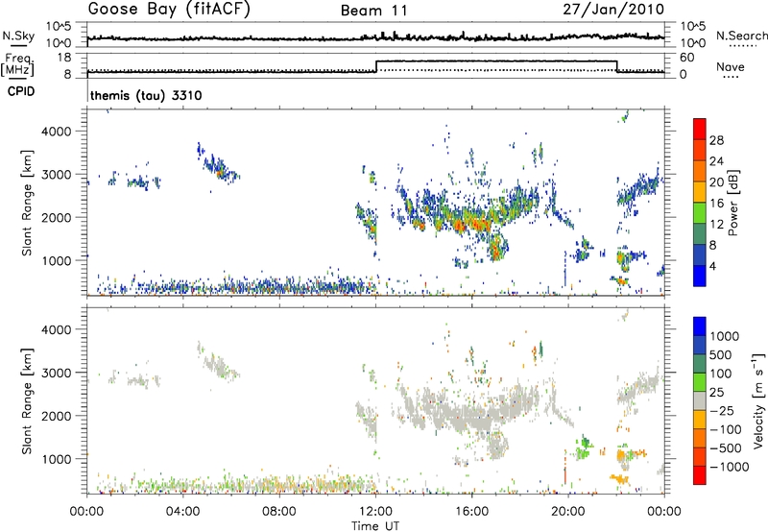The width and height of the screenshot is (768, 532).
Task: Click "Slant Range [km]" label of power panel
Action: pos(27,203)
